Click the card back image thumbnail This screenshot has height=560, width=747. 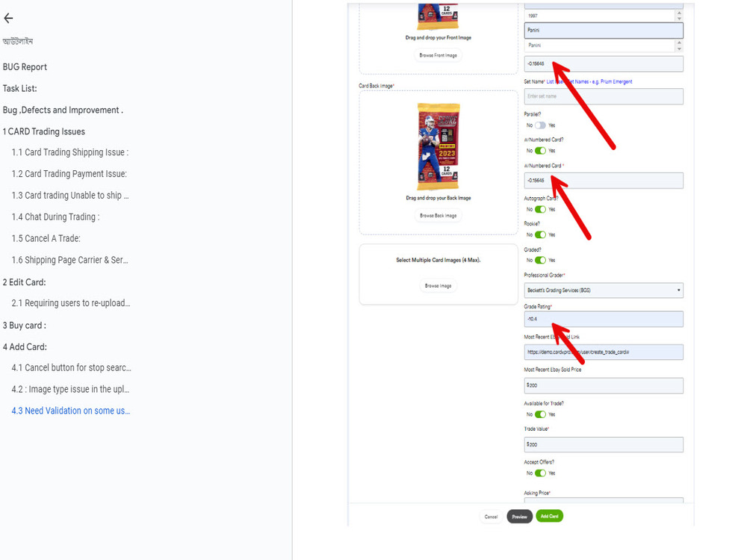[x=438, y=146]
